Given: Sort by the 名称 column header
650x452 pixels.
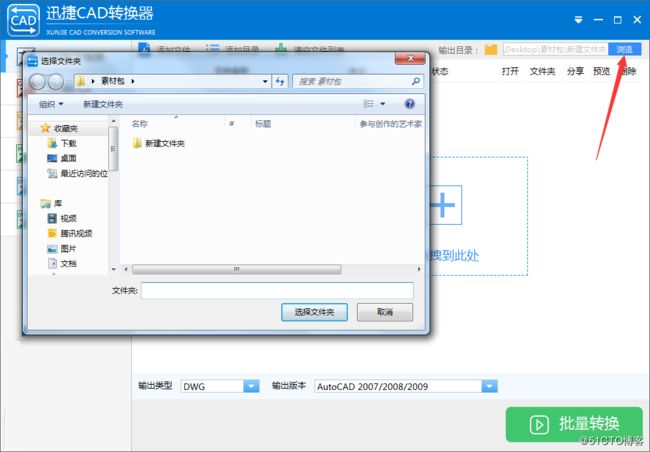Looking at the screenshot, I should (x=139, y=124).
